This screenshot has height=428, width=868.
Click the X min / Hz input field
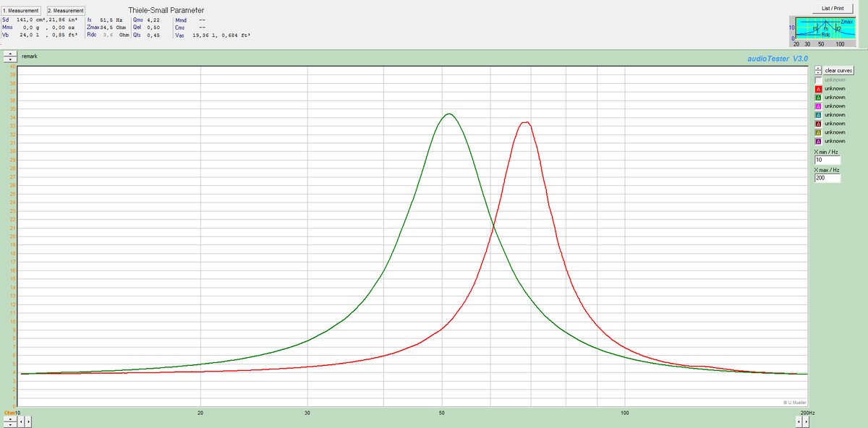point(827,160)
